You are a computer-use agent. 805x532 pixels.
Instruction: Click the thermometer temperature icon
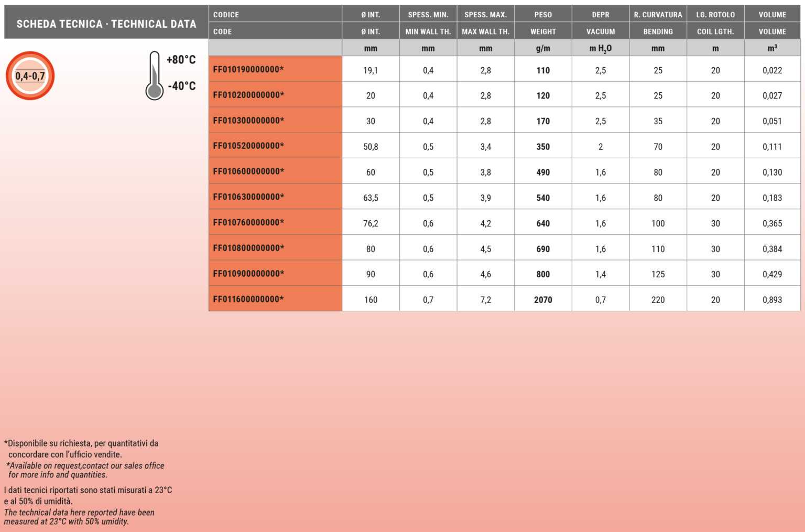154,76
